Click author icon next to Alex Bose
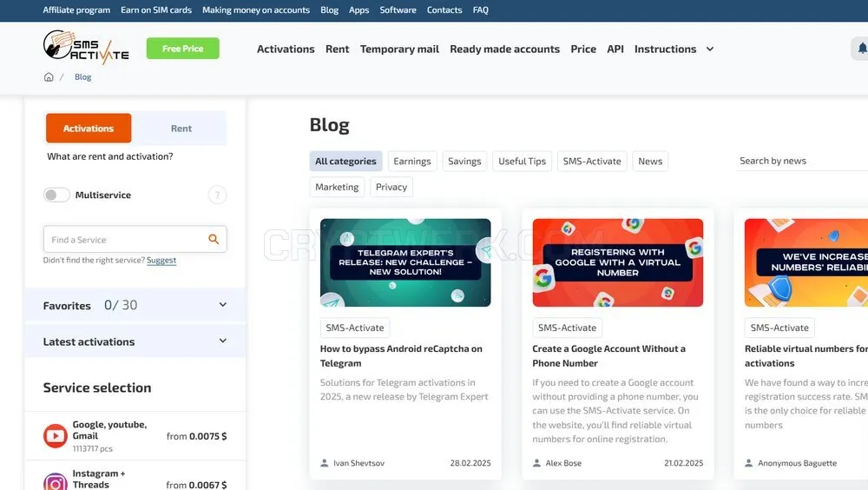Screen dimensions: 868x490 (536, 463)
